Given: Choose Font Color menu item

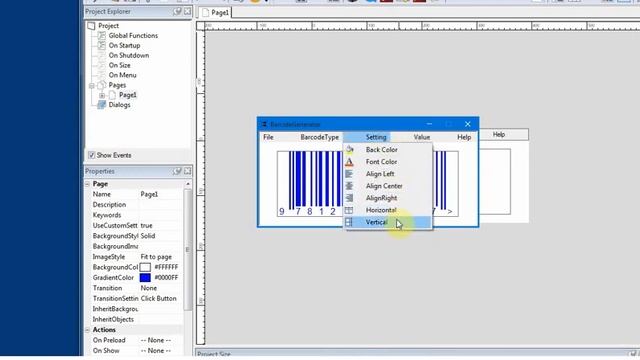Looking at the screenshot, I should point(388,162).
